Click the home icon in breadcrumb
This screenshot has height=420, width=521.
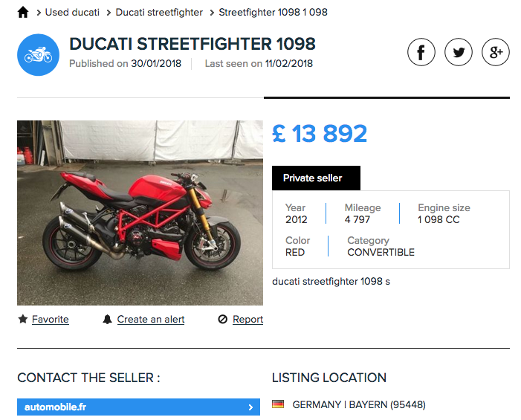click(23, 12)
